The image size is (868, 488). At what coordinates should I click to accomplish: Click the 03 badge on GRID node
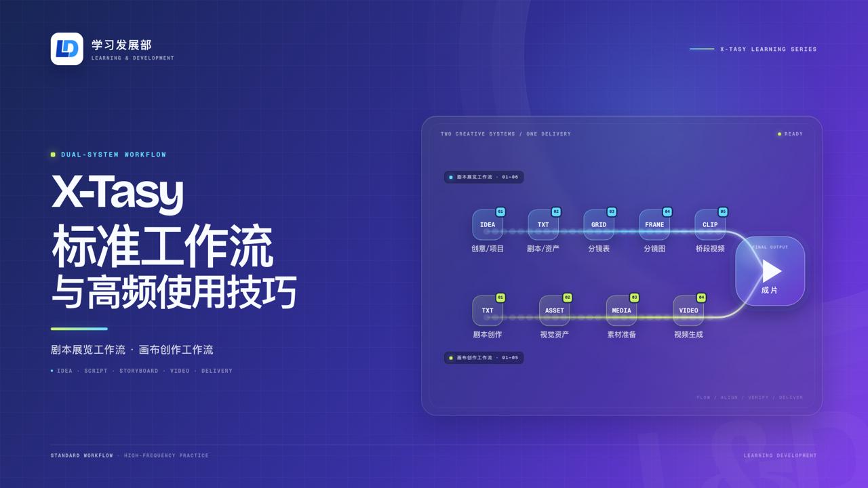[x=612, y=211]
